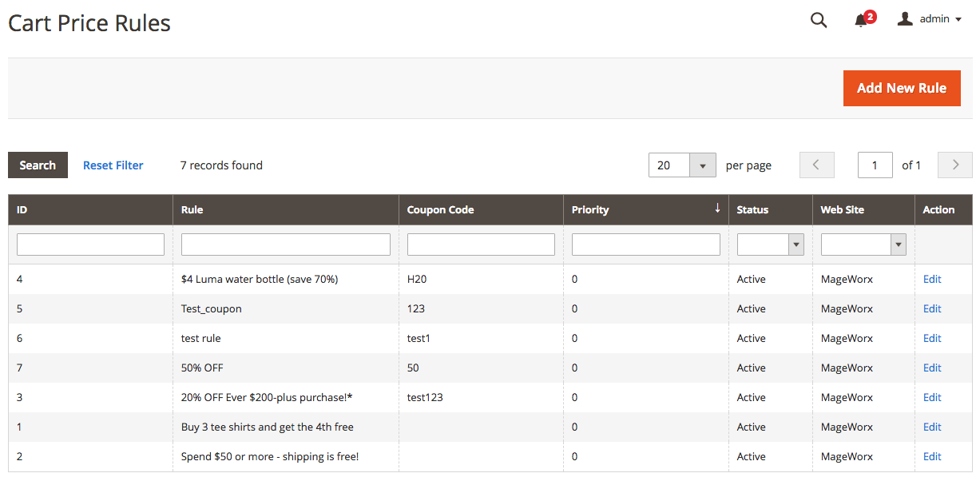The height and width of the screenshot is (489, 980).
Task: Edit the $4 Luma water bottle rule
Action: point(932,280)
